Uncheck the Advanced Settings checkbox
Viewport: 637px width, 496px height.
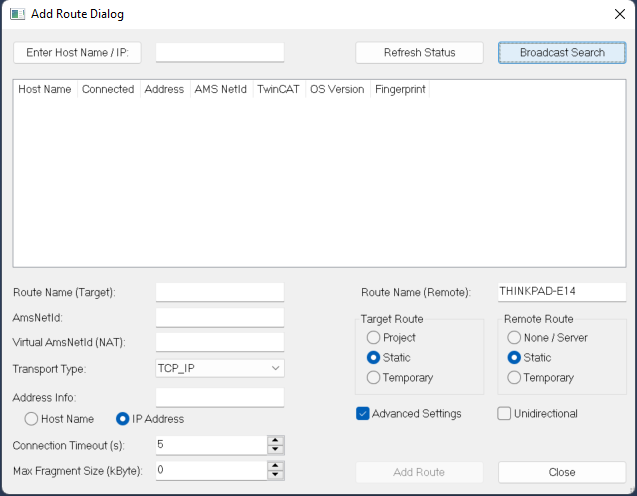click(363, 414)
